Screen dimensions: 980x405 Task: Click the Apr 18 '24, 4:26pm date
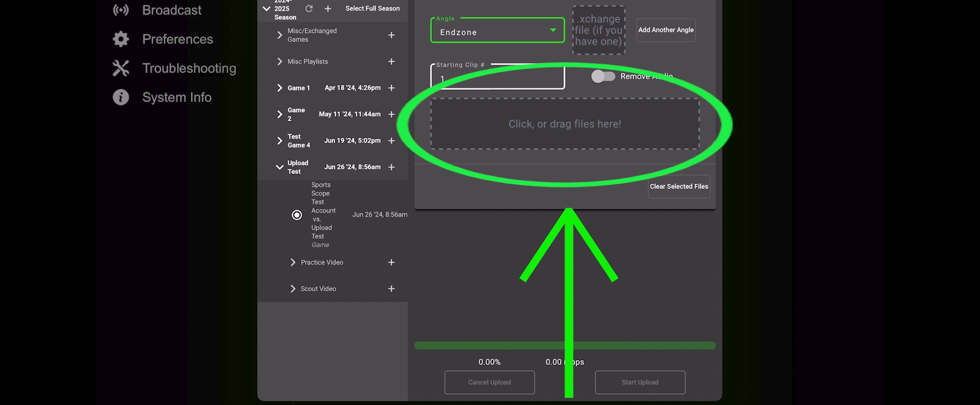coord(353,88)
